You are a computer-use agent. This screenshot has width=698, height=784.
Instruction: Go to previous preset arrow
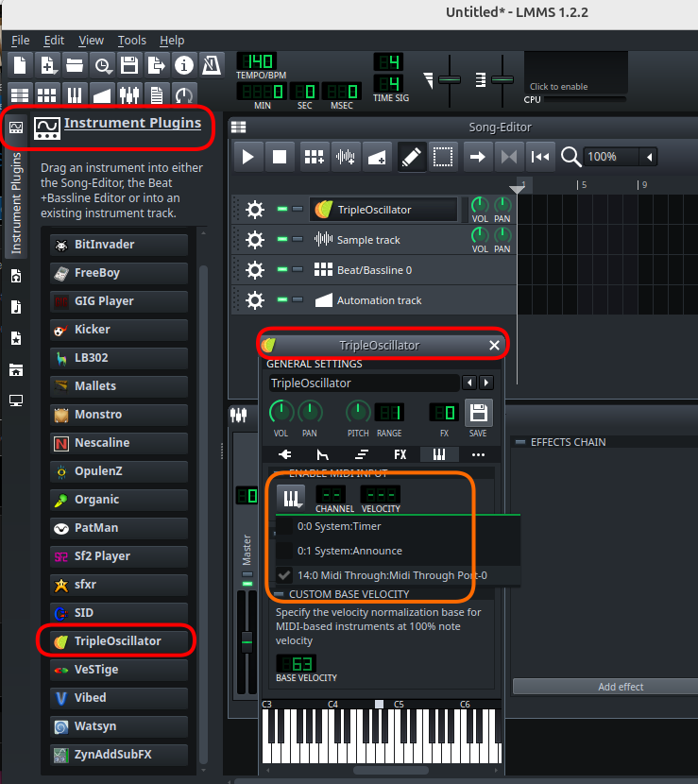point(469,383)
